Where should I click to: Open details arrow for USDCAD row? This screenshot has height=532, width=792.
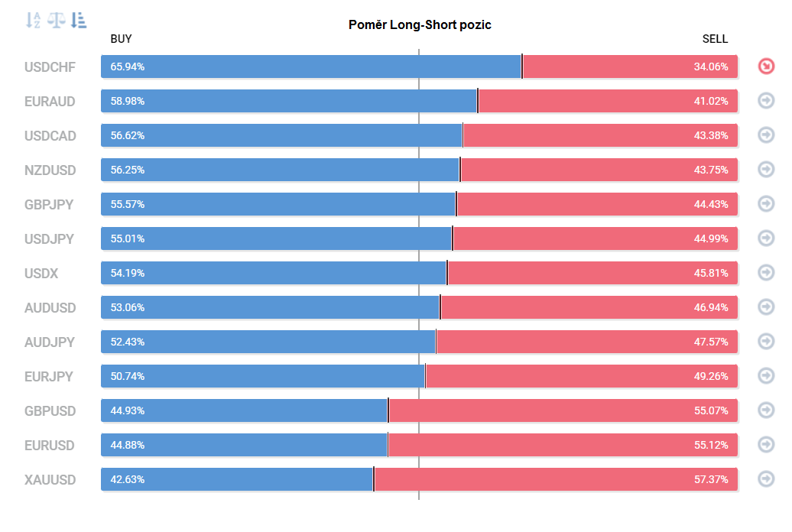click(x=766, y=135)
